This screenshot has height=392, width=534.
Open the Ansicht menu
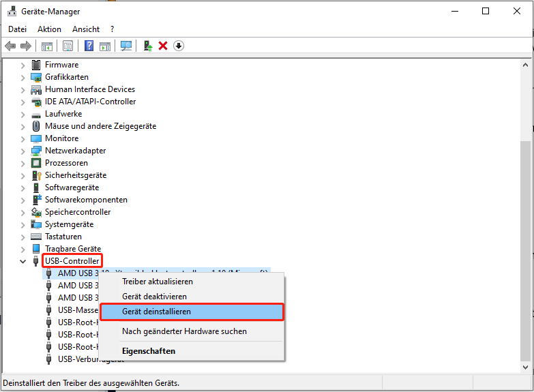(86, 29)
